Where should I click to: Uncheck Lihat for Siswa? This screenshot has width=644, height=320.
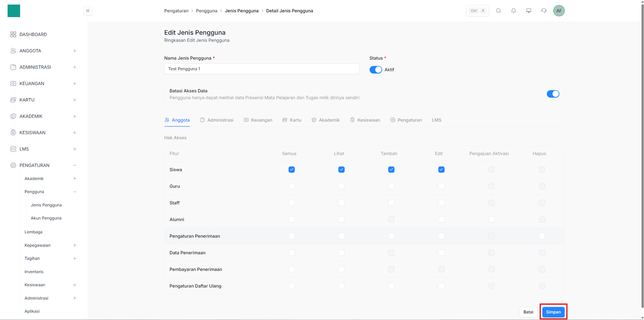pos(341,170)
